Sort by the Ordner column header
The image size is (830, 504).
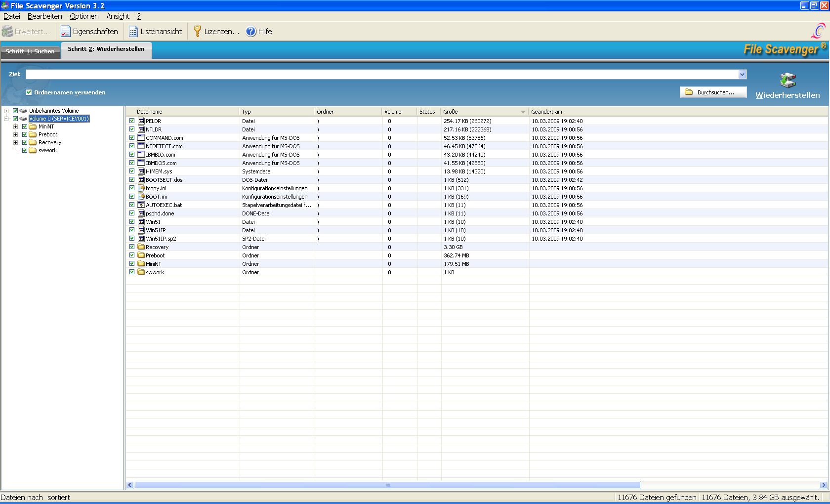tap(348, 112)
